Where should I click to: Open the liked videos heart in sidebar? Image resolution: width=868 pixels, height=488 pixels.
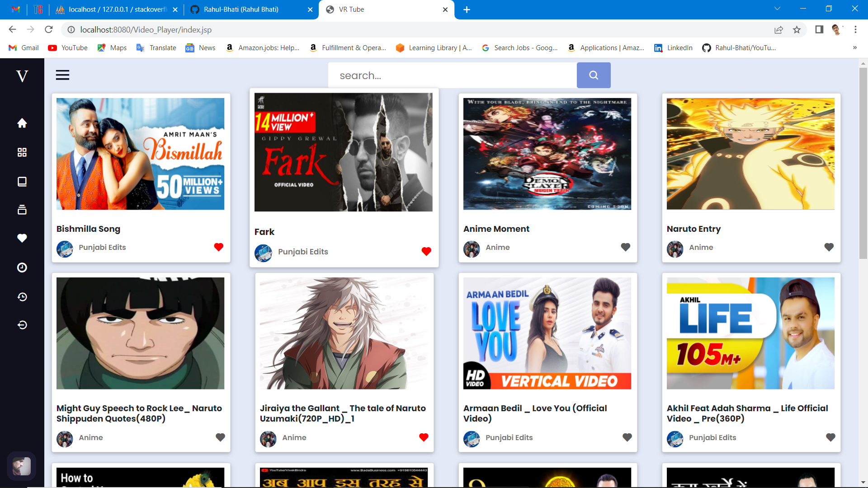[22, 238]
